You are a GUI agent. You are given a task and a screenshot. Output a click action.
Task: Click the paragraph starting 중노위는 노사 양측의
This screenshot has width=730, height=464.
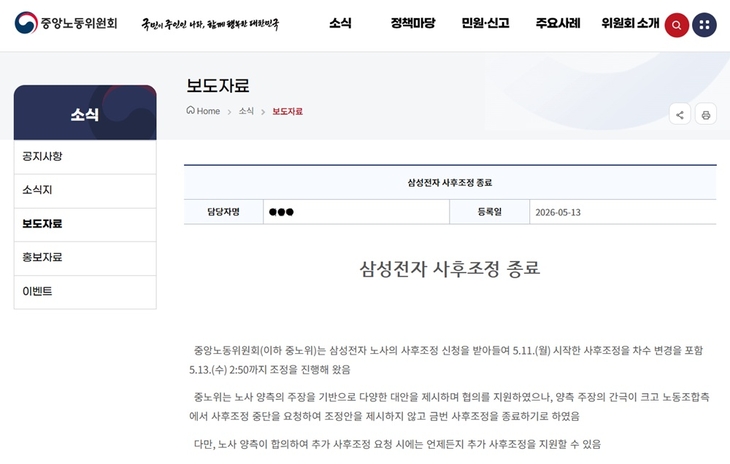(x=449, y=406)
